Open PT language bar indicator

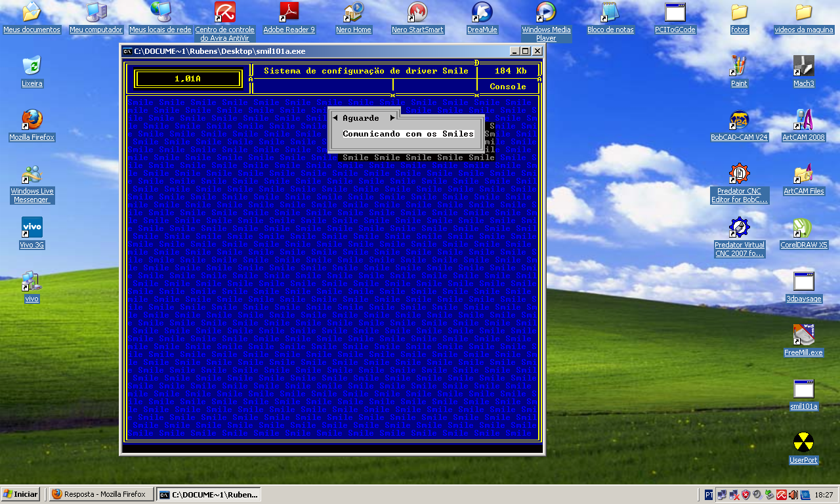tap(709, 495)
